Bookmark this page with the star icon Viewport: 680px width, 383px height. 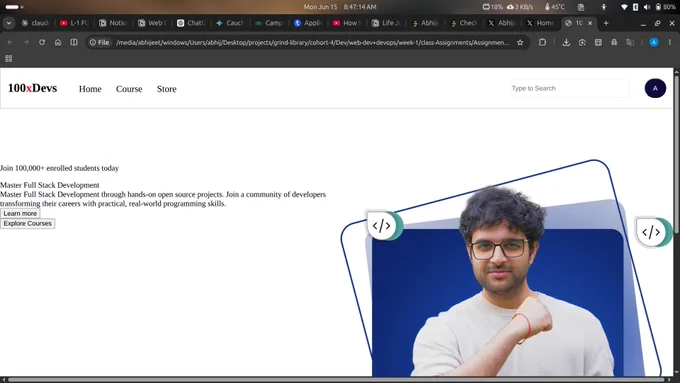point(520,43)
